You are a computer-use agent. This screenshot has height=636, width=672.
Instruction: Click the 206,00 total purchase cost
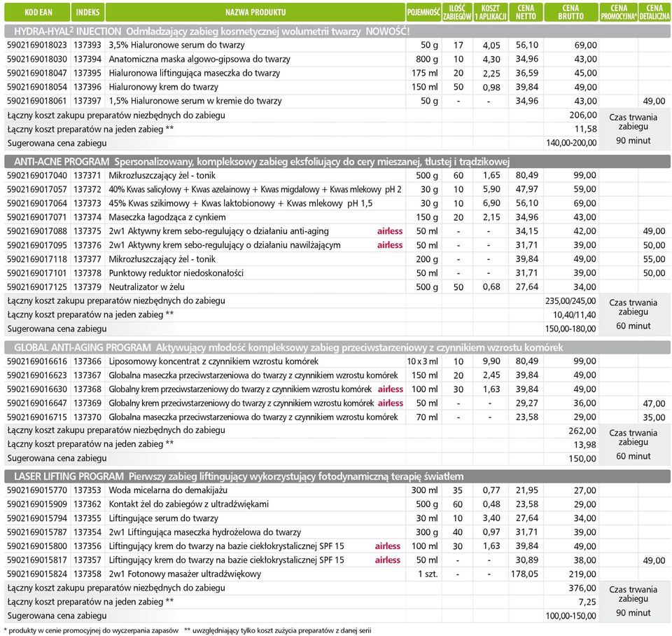tap(583, 115)
